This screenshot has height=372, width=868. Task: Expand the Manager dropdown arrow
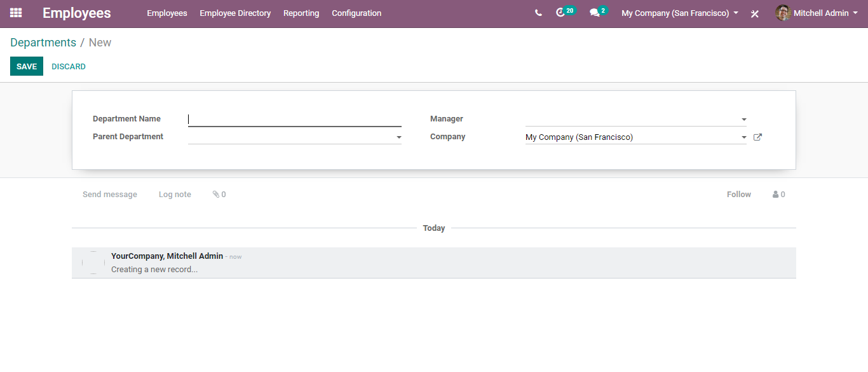click(743, 120)
